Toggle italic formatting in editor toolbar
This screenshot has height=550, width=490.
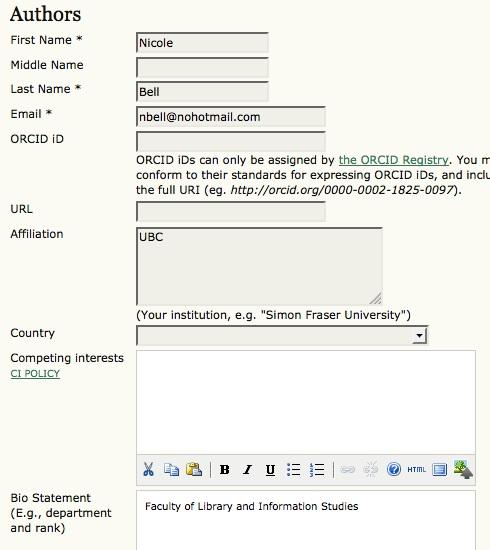247,469
